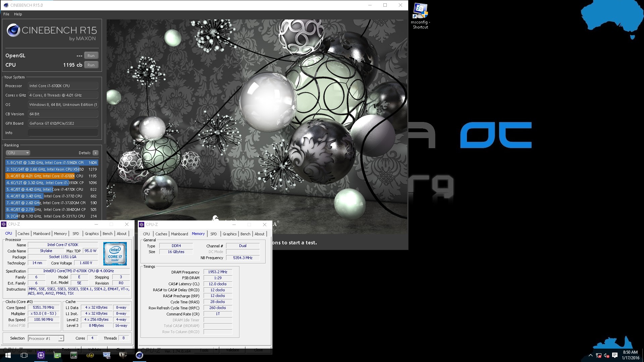Click the muted volume tray icon

click(606, 355)
